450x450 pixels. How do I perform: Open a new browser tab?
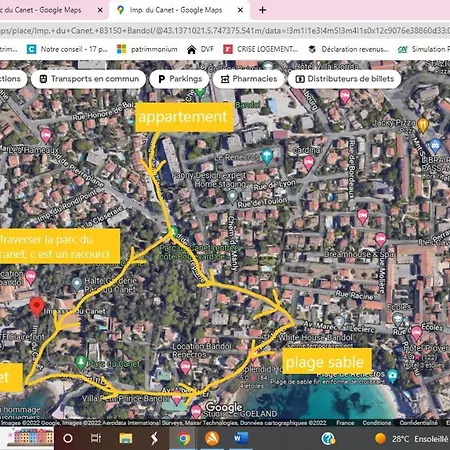point(262,10)
